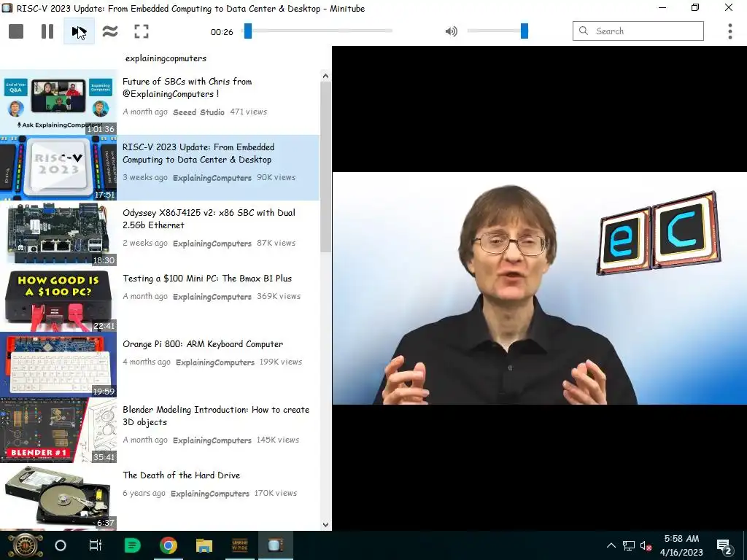The image size is (747, 560).
Task: Click the 'How good is a $100 PC' thumbnail
Action: 58,299
